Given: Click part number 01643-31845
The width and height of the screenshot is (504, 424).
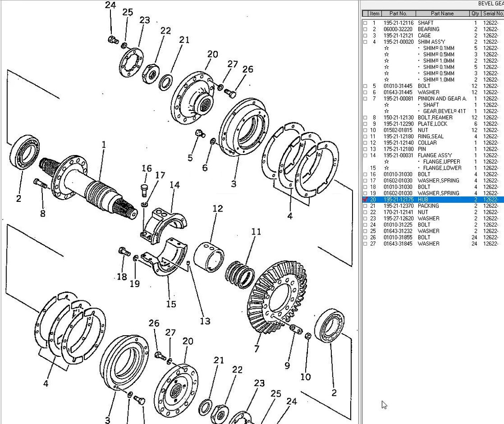Looking at the screenshot, I should click(398, 244).
